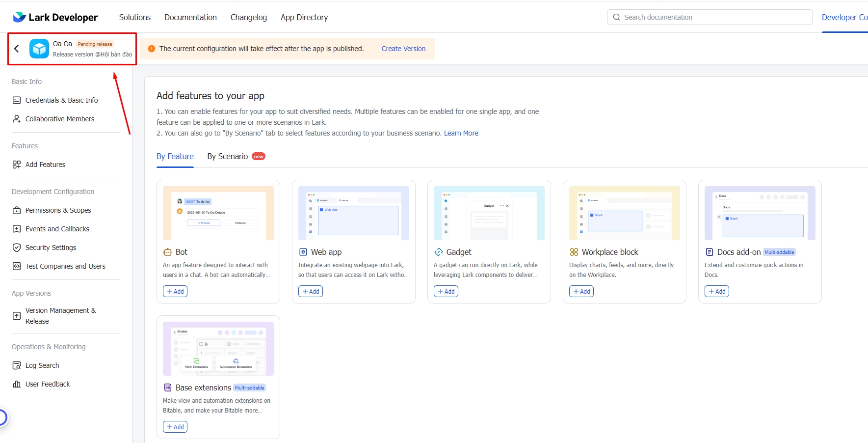The width and height of the screenshot is (868, 443).
Task: Select the By Feature tab
Action: click(175, 157)
